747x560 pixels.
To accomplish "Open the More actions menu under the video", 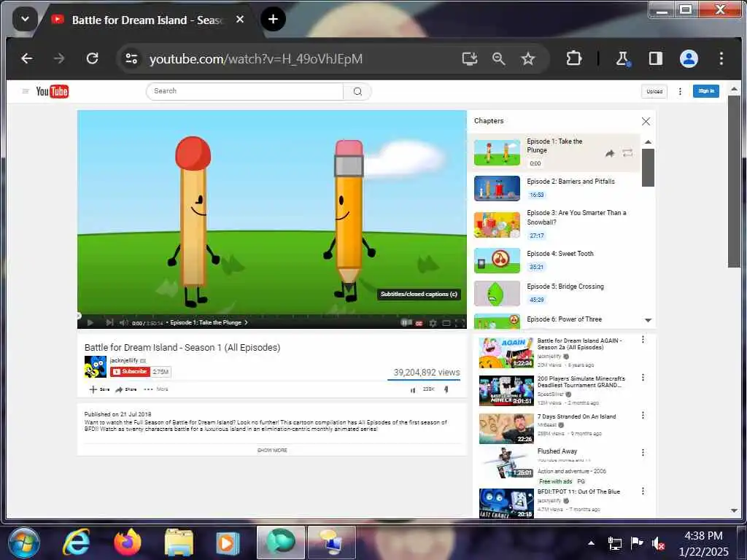I will coord(156,389).
